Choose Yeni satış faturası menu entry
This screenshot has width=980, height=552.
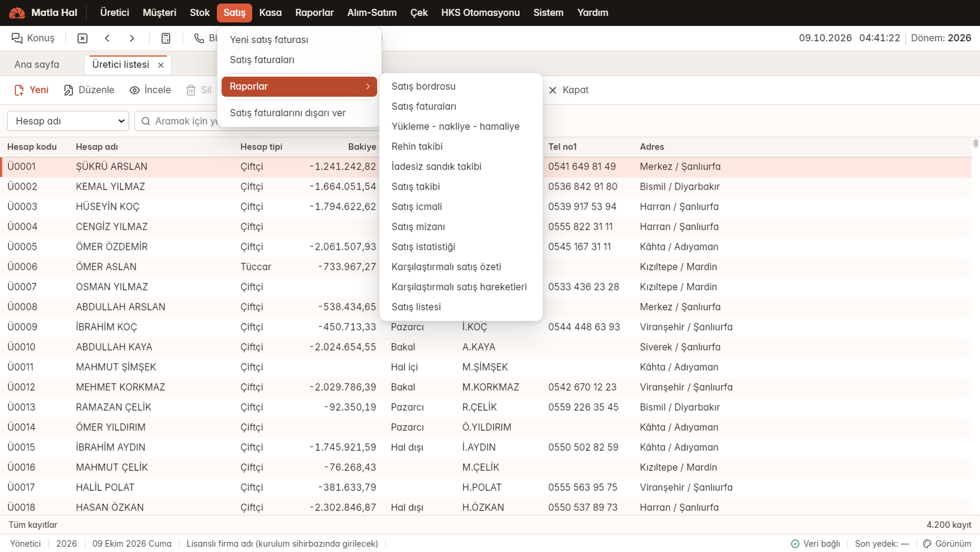269,39
